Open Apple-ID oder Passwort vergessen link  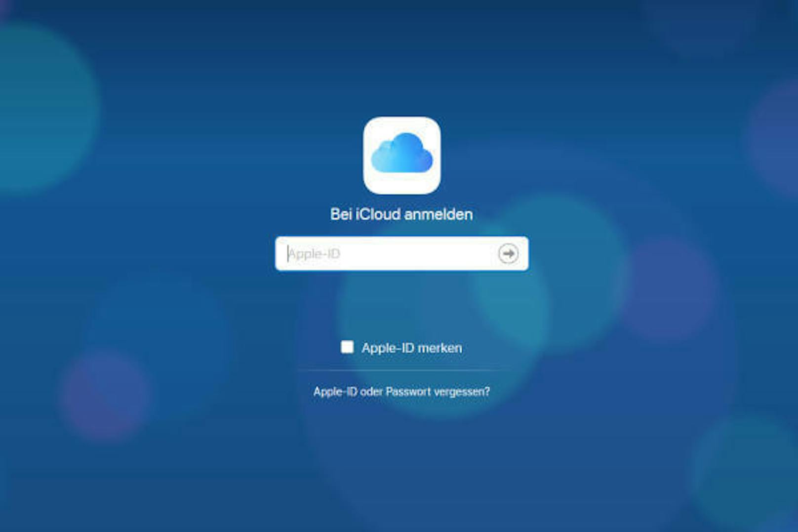tap(401, 392)
